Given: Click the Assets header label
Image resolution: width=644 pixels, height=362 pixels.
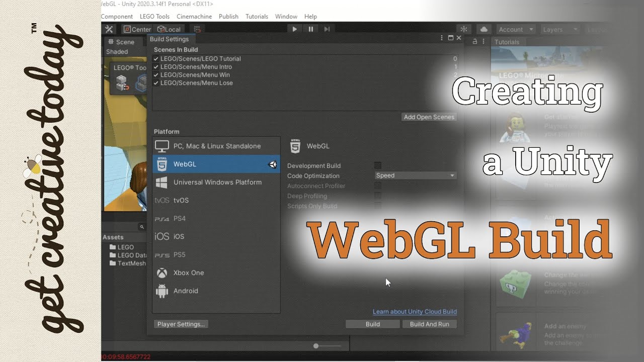Looking at the screenshot, I should (113, 237).
